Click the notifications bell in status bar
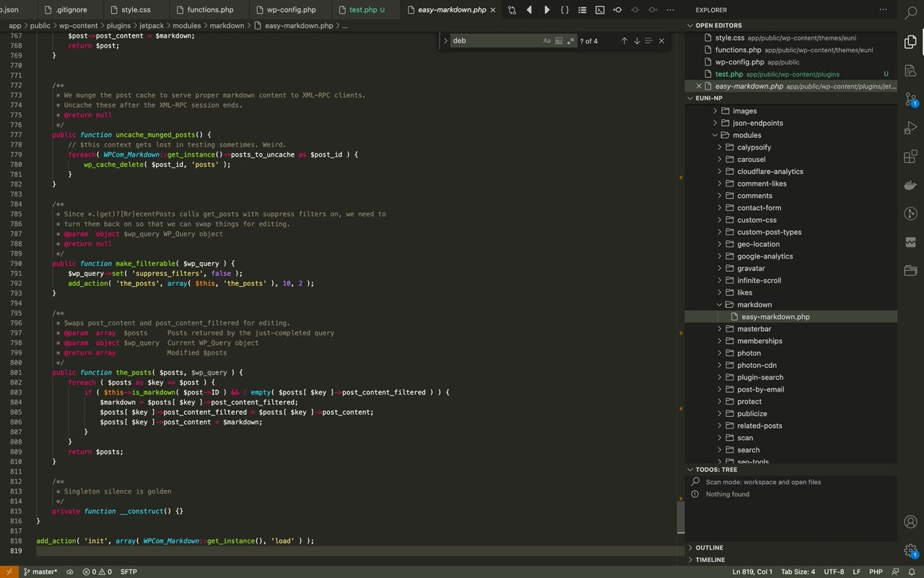 [912, 571]
